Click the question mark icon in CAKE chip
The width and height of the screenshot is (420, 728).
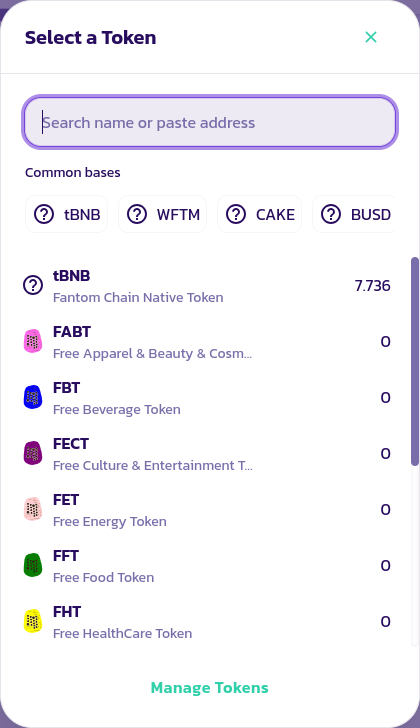coord(236,214)
